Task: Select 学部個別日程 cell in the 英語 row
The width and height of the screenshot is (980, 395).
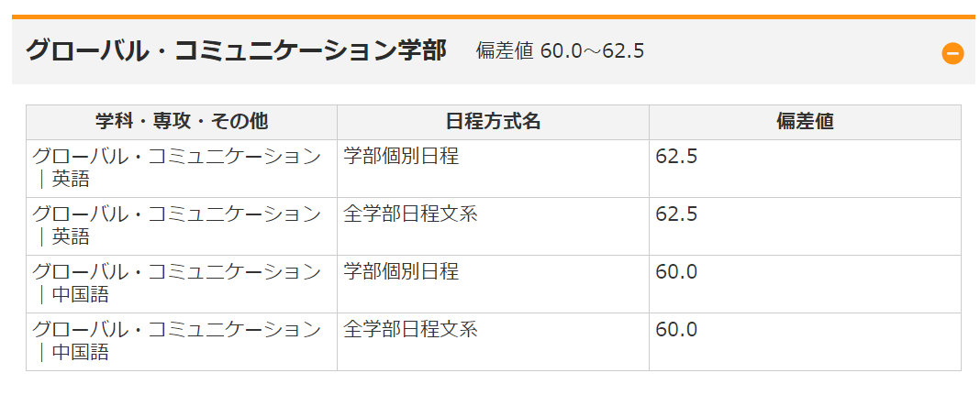Action: pos(493,169)
